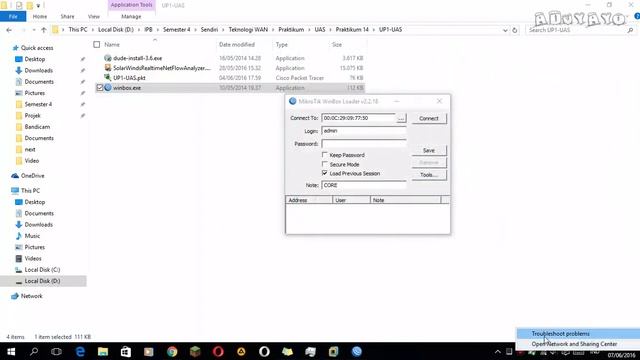The width and height of the screenshot is (640, 360).
Task: Expand the breadcrumb arrow after This PC
Action: click(93, 30)
